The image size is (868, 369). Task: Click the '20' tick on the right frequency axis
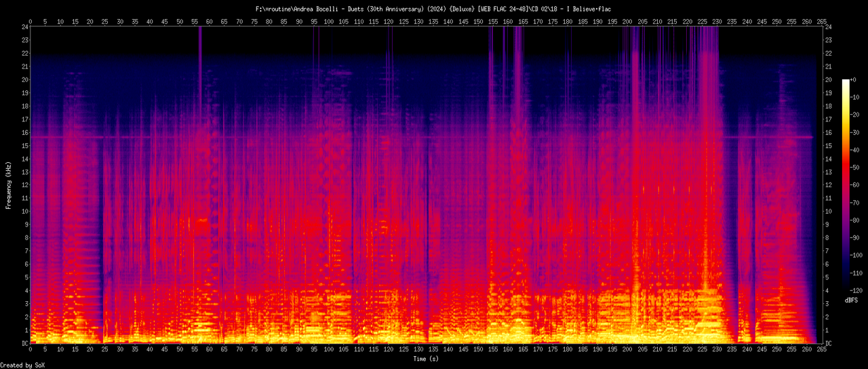pyautogui.click(x=829, y=80)
